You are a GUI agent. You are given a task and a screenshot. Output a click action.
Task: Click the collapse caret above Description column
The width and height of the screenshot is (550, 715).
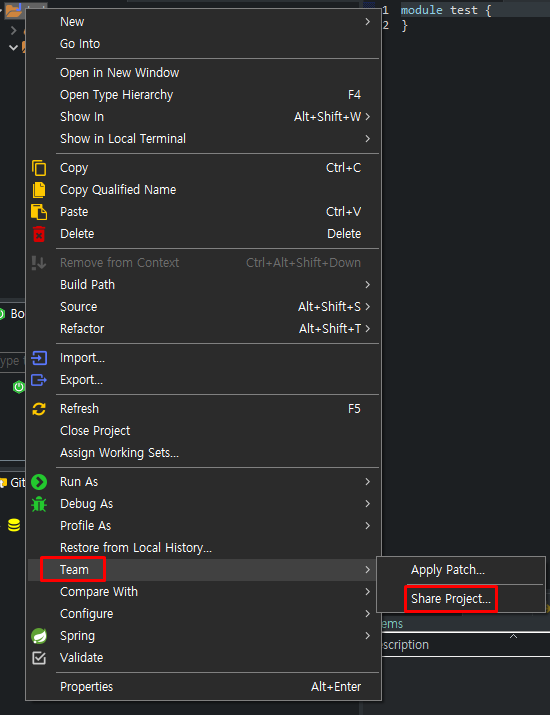514,636
